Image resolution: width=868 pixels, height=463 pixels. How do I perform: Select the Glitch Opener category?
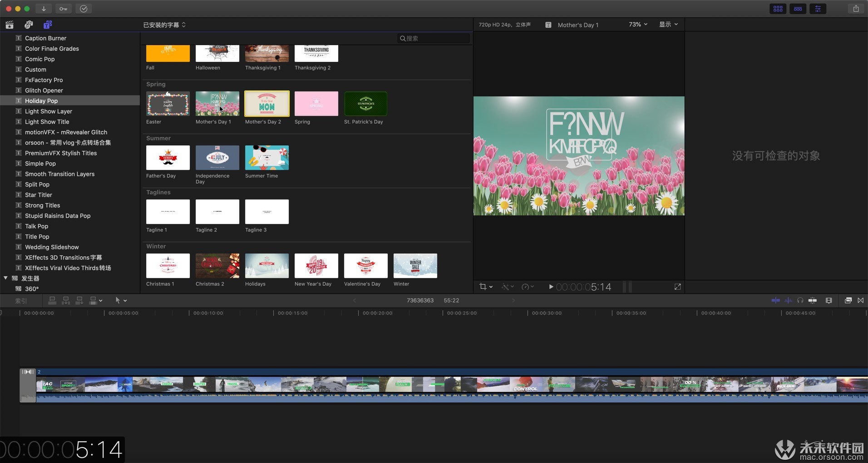[x=70, y=90]
